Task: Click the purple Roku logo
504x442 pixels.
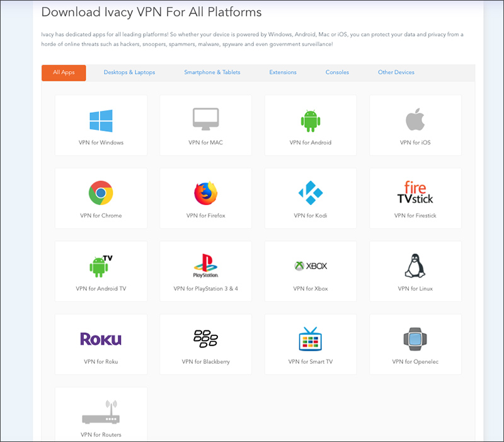Action: click(x=101, y=339)
